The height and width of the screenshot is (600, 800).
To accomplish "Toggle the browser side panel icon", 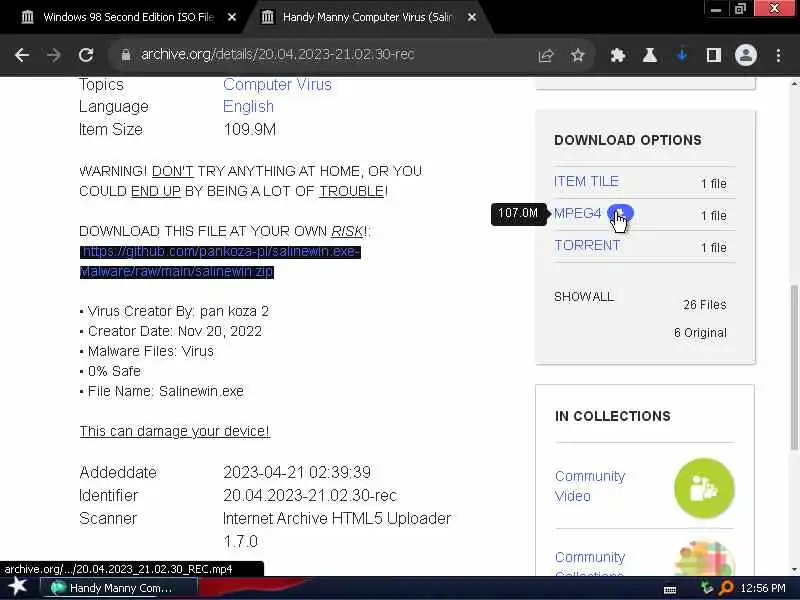I will pos(713,55).
